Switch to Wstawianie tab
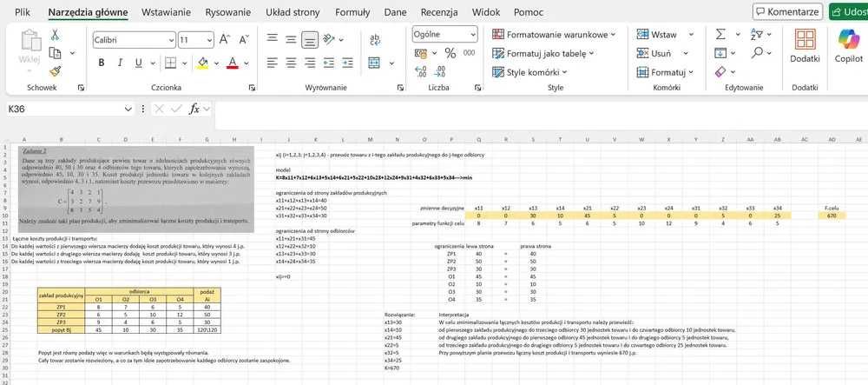This screenshot has width=868, height=385. 166,11
